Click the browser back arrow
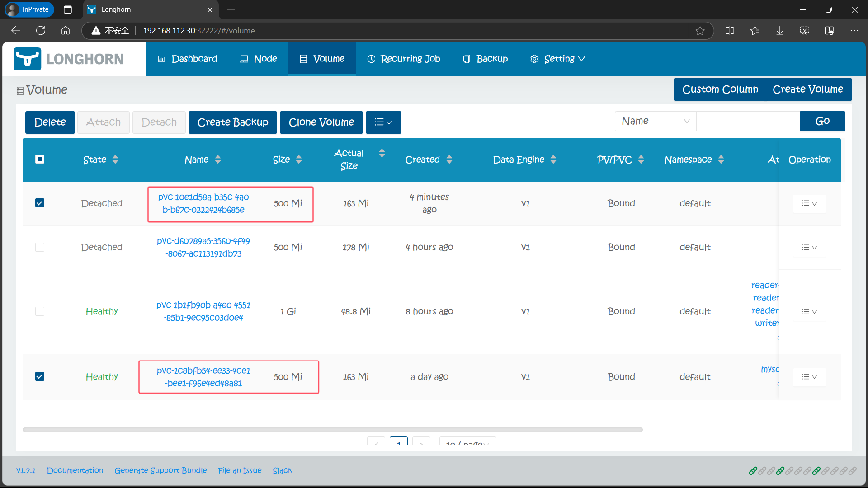 16,31
